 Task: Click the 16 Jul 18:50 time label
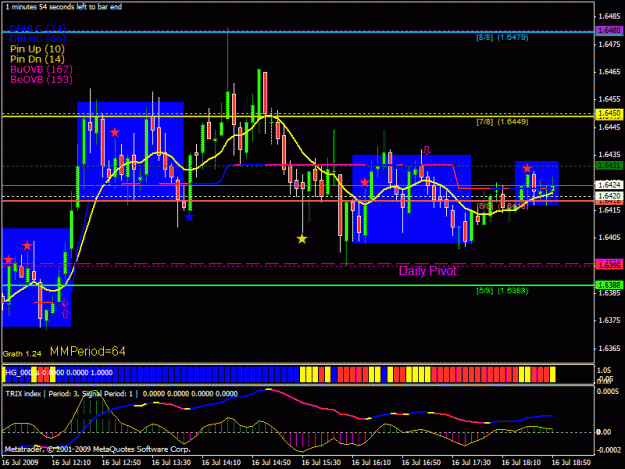click(571, 463)
